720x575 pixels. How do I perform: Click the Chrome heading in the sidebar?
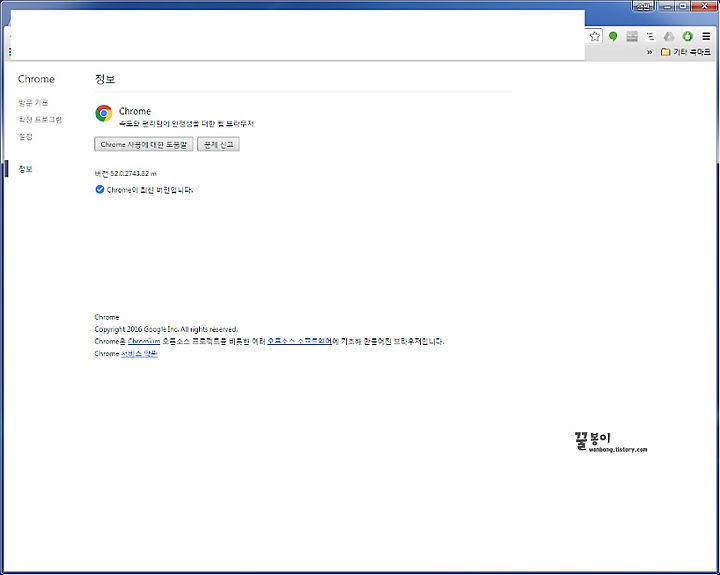pyautogui.click(x=36, y=79)
